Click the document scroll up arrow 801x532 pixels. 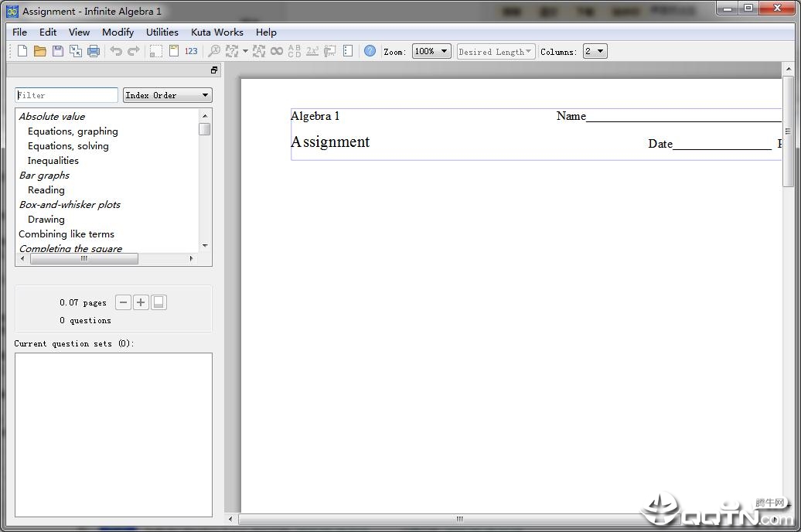[x=788, y=69]
